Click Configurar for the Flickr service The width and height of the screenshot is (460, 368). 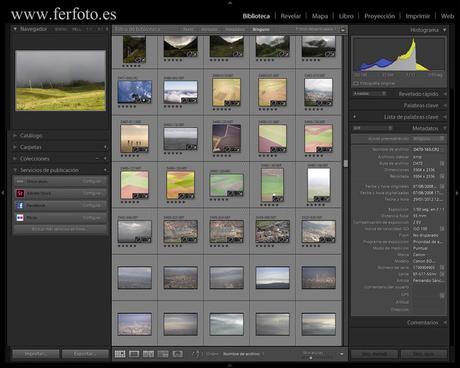pyautogui.click(x=92, y=218)
